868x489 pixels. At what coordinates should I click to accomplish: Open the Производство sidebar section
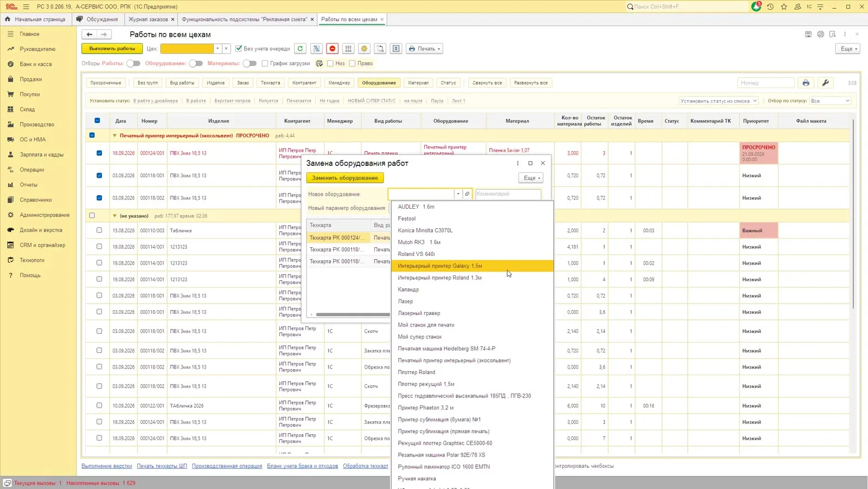click(37, 124)
